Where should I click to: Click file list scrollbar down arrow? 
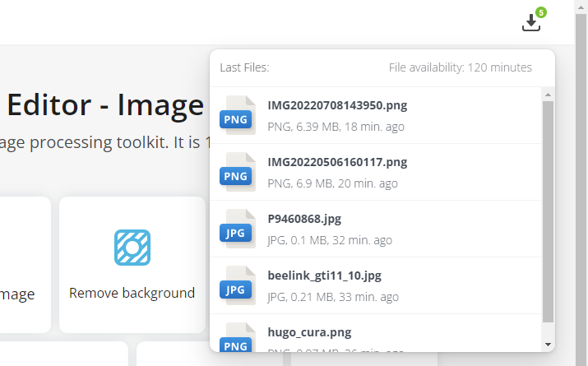coord(548,345)
